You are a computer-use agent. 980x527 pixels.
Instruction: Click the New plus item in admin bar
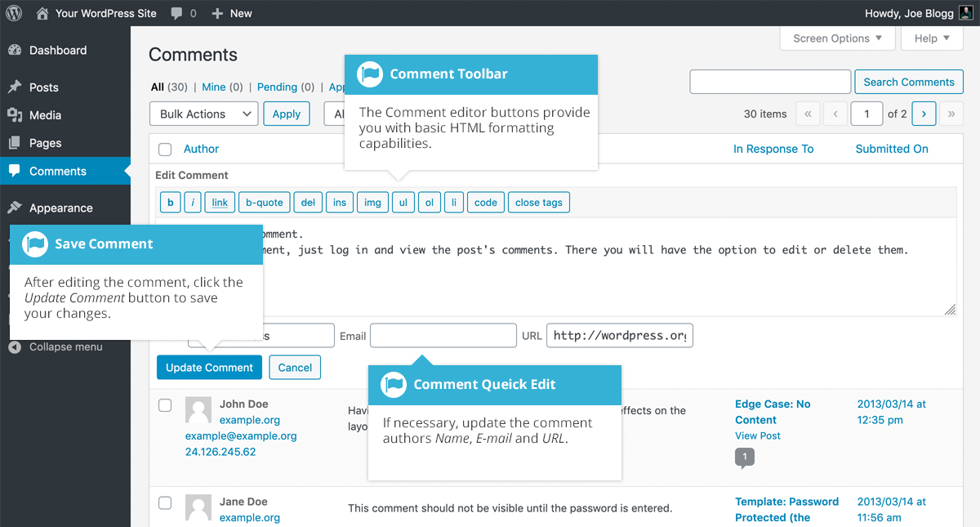point(232,13)
